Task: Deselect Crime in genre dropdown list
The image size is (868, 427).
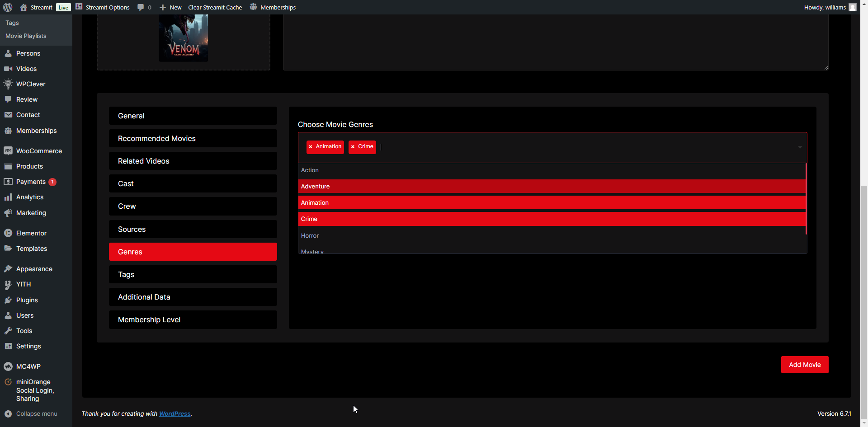Action: pos(552,219)
